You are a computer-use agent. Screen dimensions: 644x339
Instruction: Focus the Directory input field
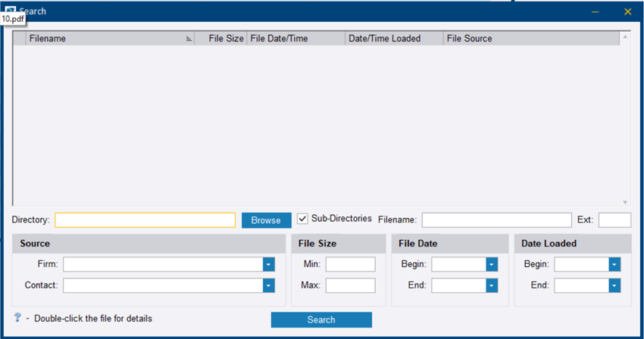pos(145,220)
